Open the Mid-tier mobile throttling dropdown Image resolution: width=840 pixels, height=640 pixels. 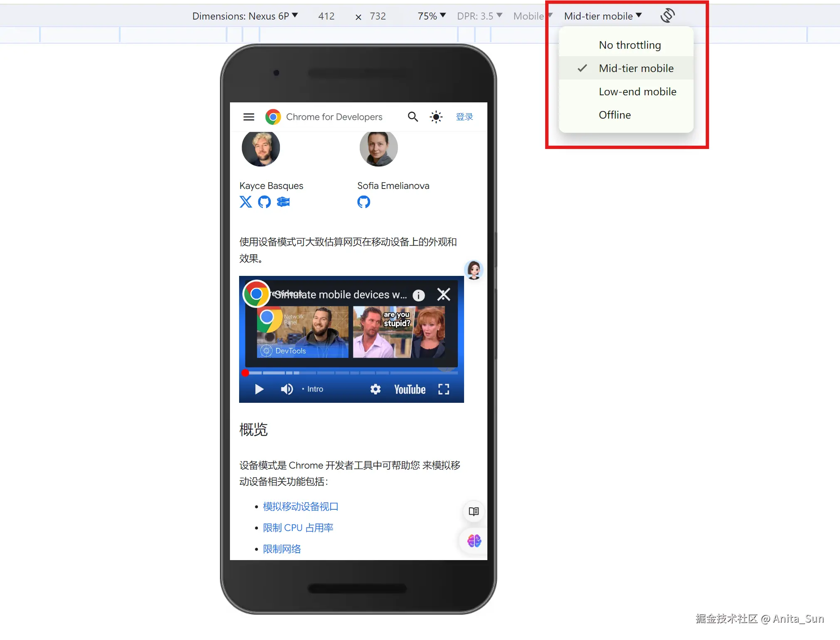603,16
